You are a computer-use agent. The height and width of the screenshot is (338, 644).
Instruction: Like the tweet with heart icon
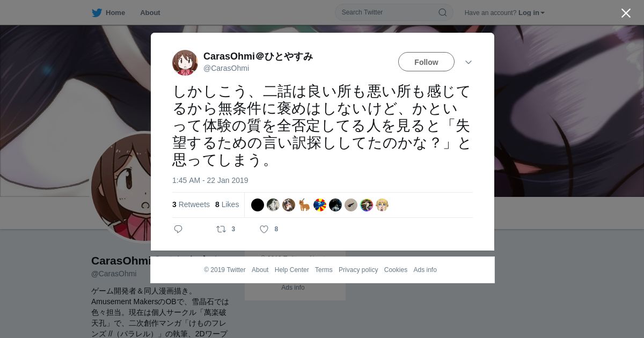point(264,229)
